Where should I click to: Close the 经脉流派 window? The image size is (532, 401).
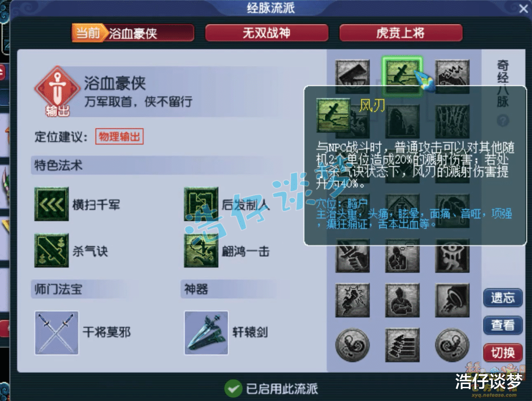524,8
